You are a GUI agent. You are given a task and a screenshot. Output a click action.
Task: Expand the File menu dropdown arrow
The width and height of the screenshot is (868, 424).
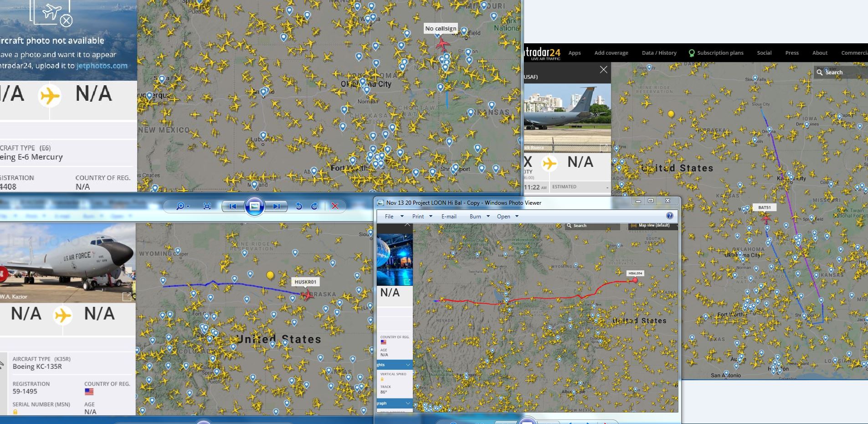click(402, 217)
